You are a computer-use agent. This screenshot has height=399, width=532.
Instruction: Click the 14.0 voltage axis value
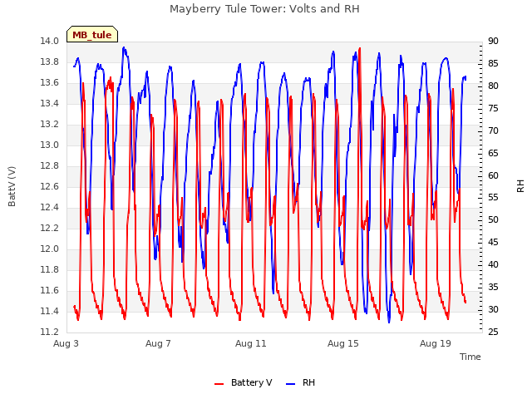click(49, 41)
